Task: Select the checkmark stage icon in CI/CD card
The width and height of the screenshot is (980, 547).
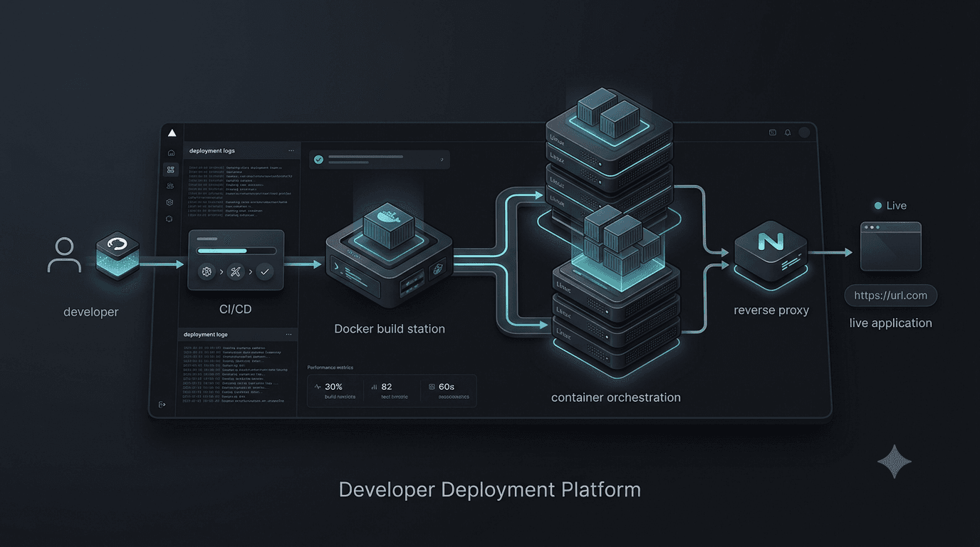Action: (264, 271)
